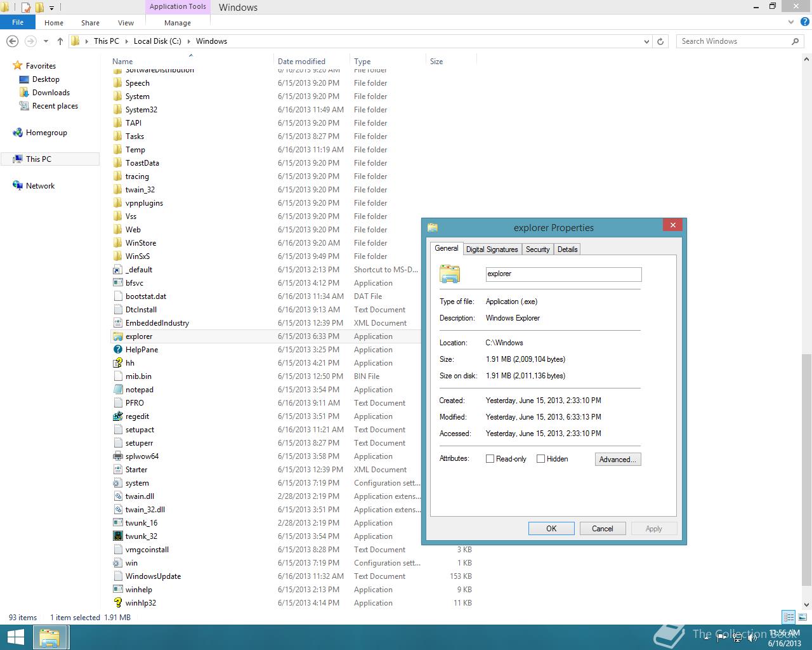Screen dimensions: 812x650
Task: Click the vertical scrollbar down arrow
Action: tap(807, 605)
